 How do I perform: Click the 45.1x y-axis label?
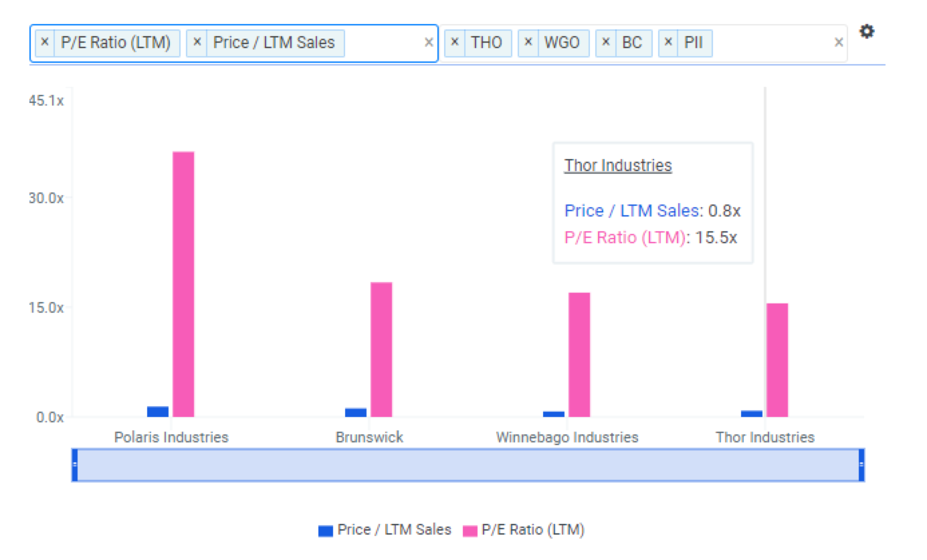coord(46,101)
